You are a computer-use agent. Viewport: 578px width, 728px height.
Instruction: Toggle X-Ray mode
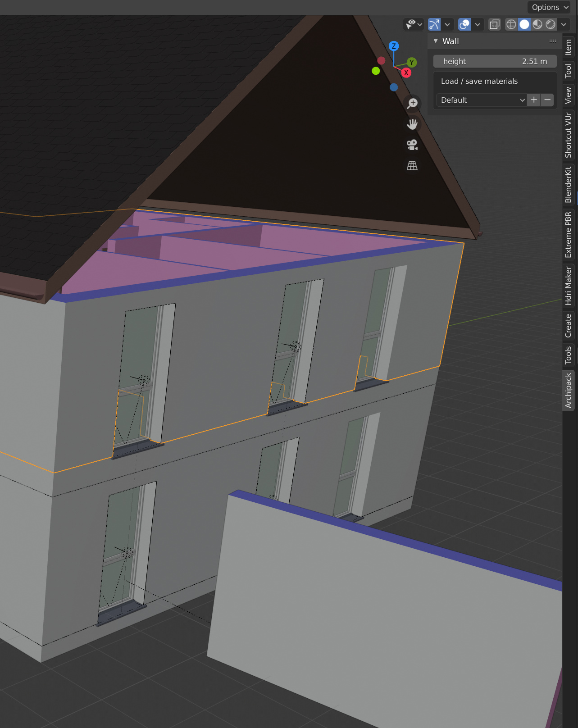click(x=495, y=24)
